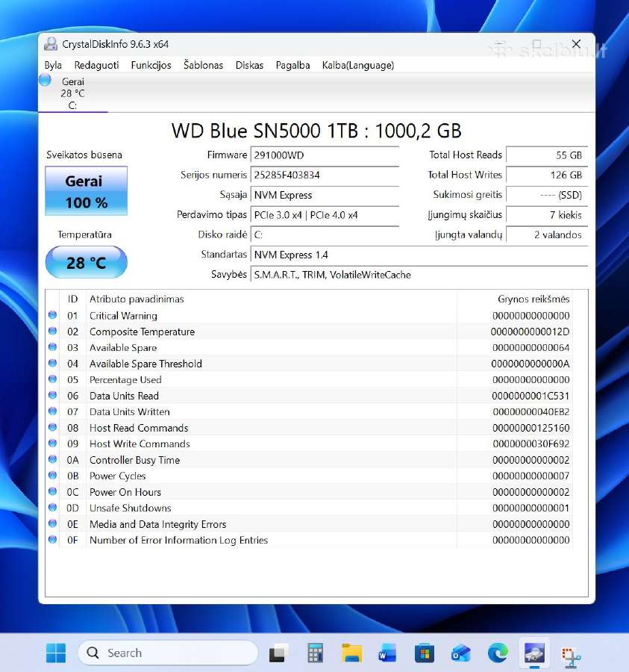Click the status icon for Percentage Used row

53,379
